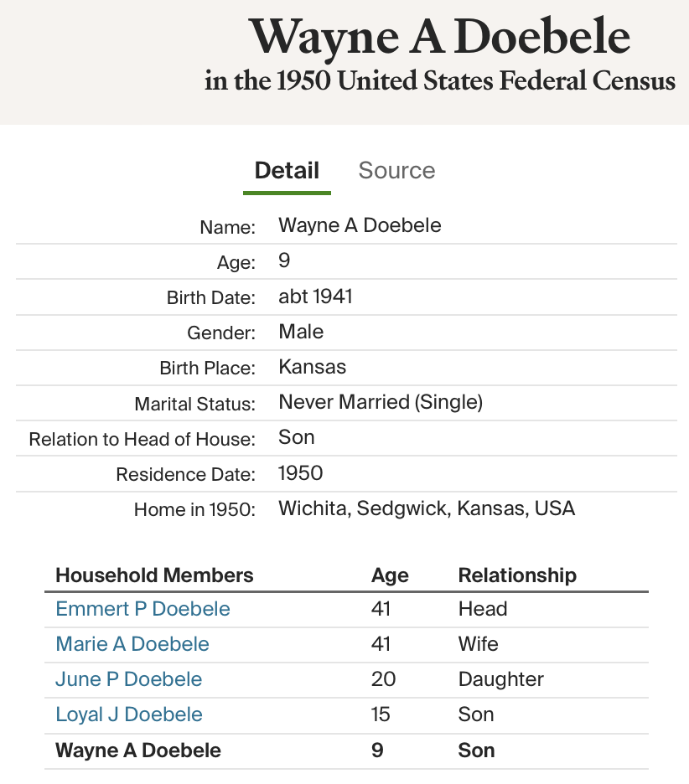Click the Name value Wayne A Doebele
The width and height of the screenshot is (689, 784).
360,225
